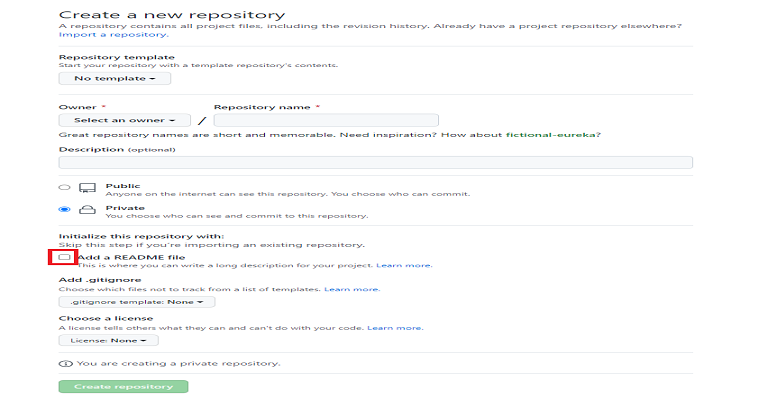Expand the License: None dropdown

click(x=108, y=340)
